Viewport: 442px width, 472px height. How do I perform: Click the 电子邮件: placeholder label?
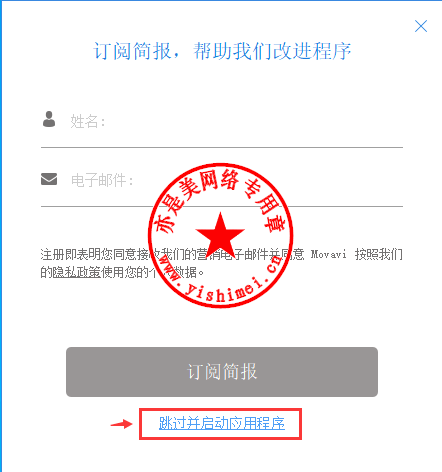102,180
